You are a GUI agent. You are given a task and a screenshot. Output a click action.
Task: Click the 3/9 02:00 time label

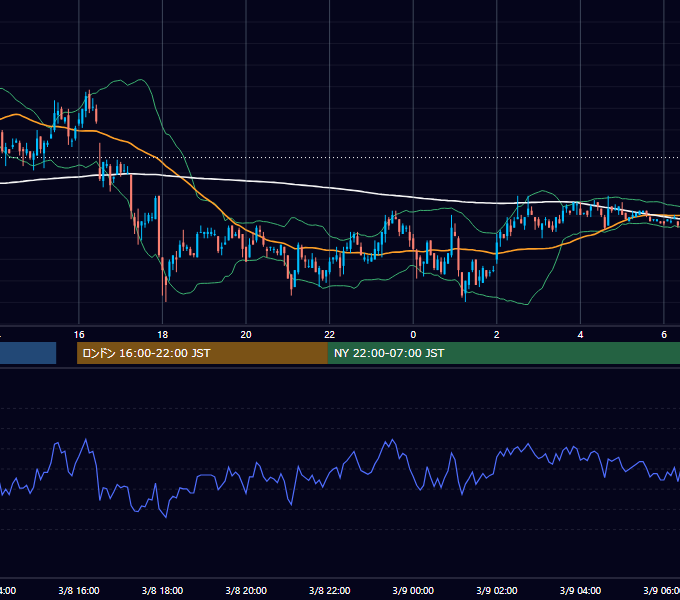pyautogui.click(x=497, y=590)
